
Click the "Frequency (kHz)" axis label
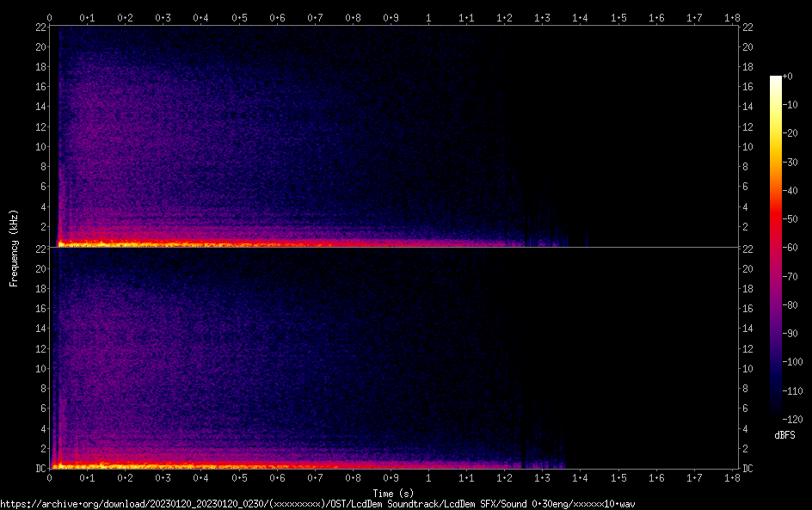[14, 247]
